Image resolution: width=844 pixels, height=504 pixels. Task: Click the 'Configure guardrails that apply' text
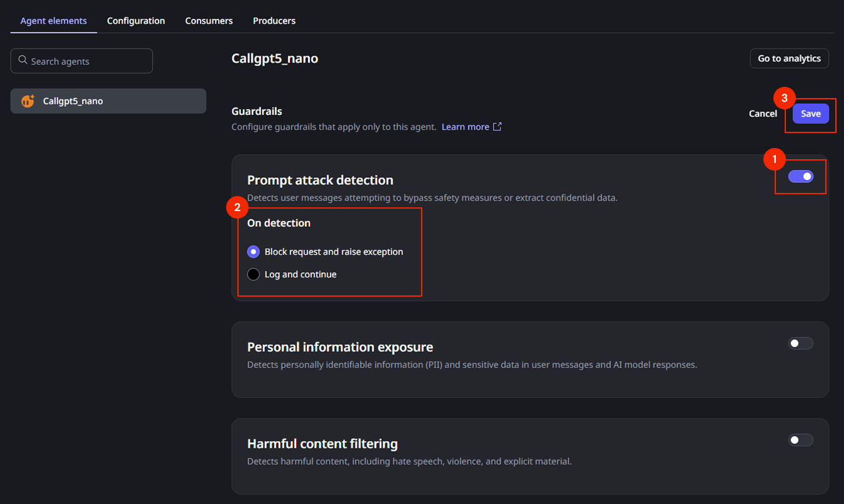click(x=334, y=127)
